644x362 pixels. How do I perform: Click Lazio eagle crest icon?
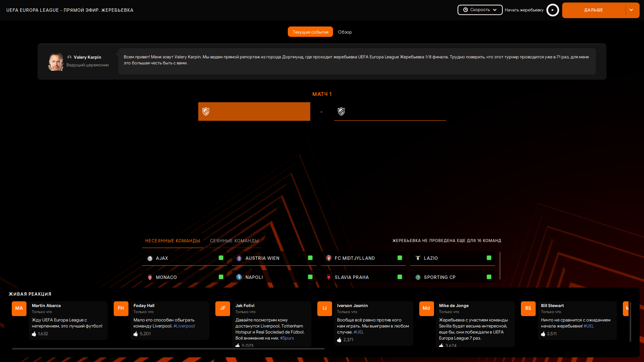(418, 258)
